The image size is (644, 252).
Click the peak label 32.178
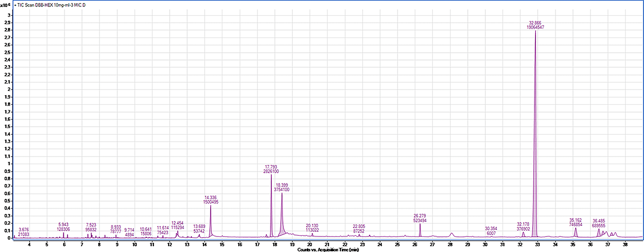523,224
